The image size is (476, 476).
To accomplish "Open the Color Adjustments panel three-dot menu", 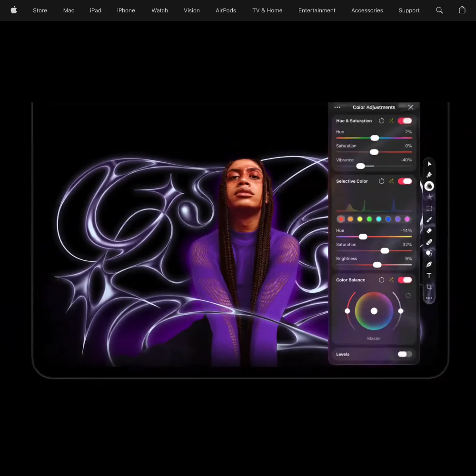I will click(x=337, y=107).
